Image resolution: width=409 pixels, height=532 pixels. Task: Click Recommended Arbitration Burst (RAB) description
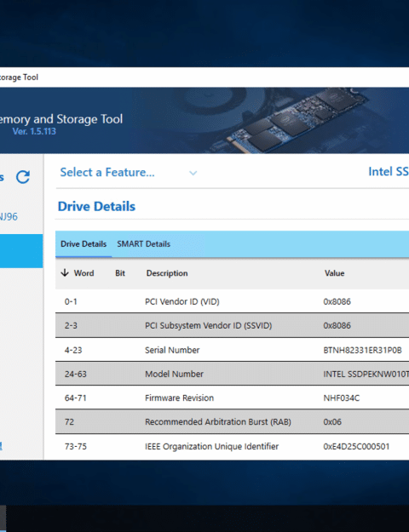point(218,422)
